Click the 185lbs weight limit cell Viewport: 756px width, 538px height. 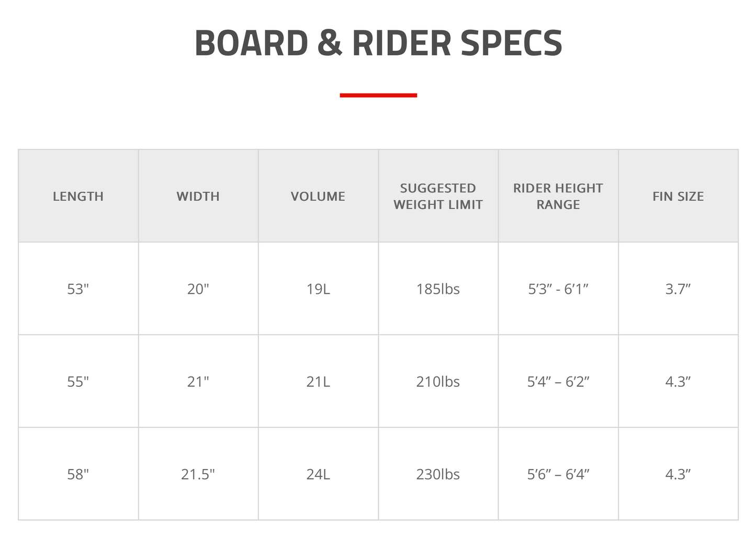pyautogui.click(x=438, y=289)
